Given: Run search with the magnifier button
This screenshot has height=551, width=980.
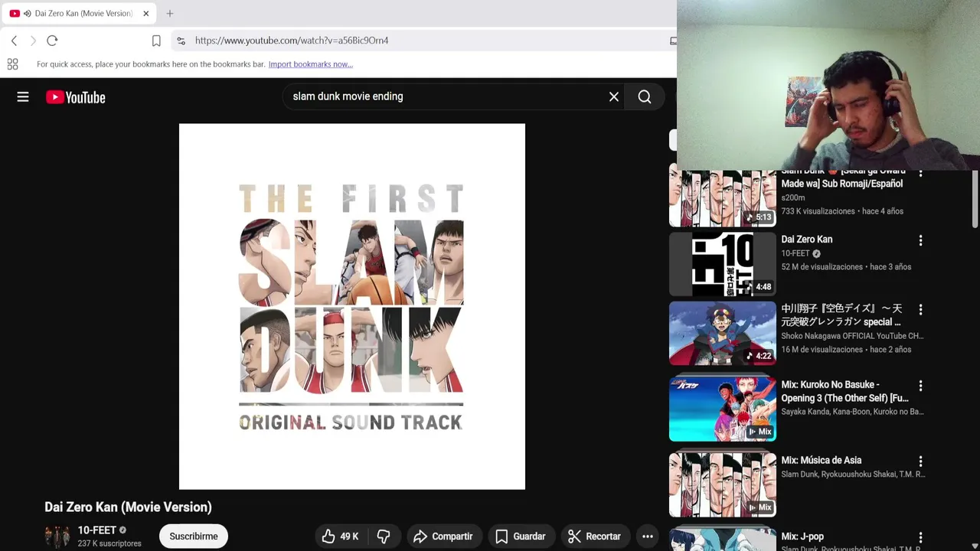Looking at the screenshot, I should [x=645, y=96].
